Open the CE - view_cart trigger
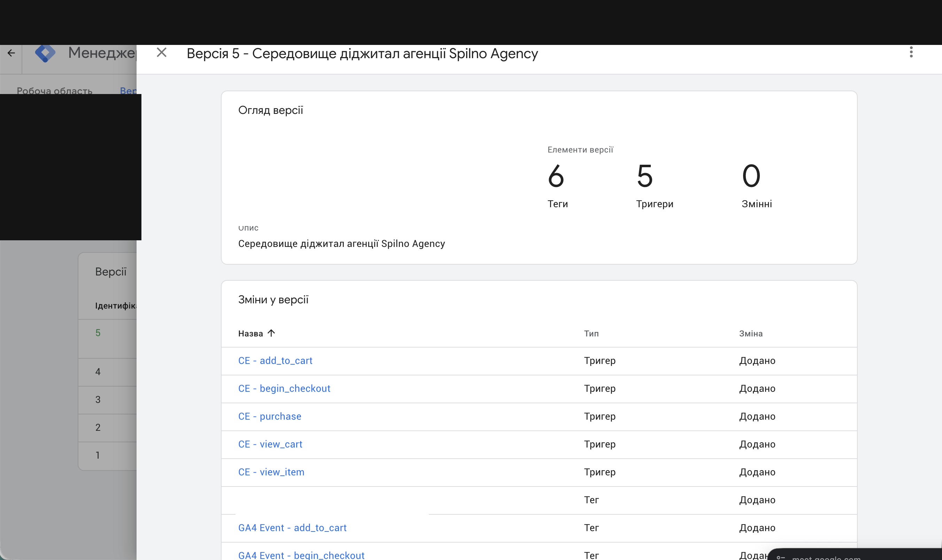 point(270,444)
